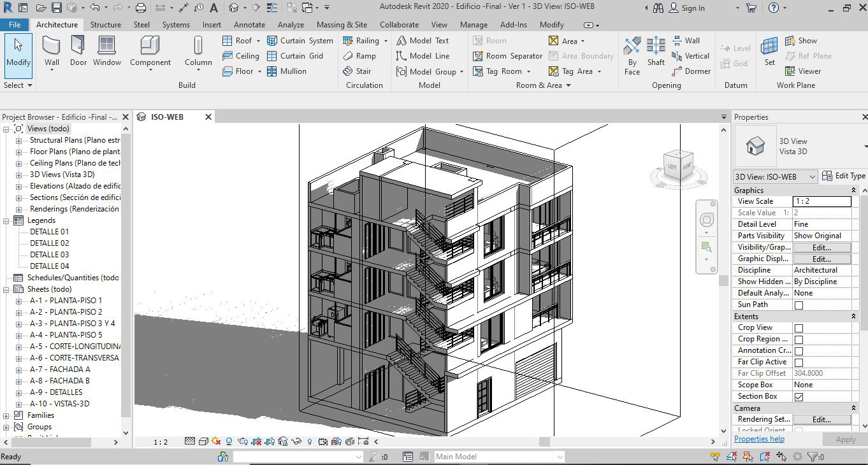Open the Select panel dropdown
The height and width of the screenshot is (465, 868).
click(18, 85)
